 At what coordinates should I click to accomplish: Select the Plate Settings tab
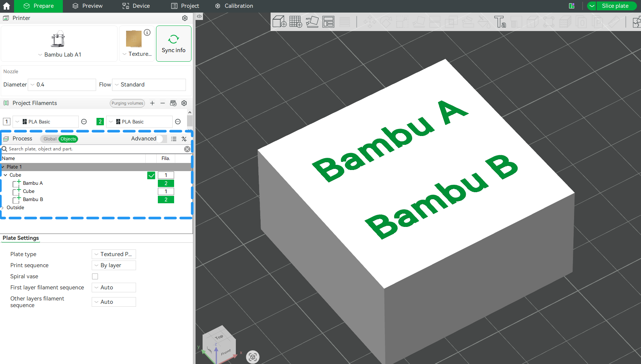click(x=21, y=238)
